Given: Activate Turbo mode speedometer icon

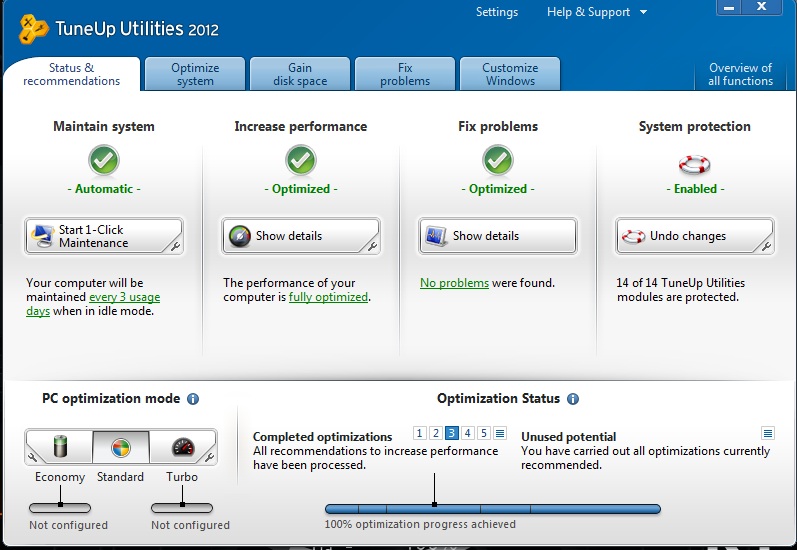Looking at the screenshot, I should click(183, 447).
